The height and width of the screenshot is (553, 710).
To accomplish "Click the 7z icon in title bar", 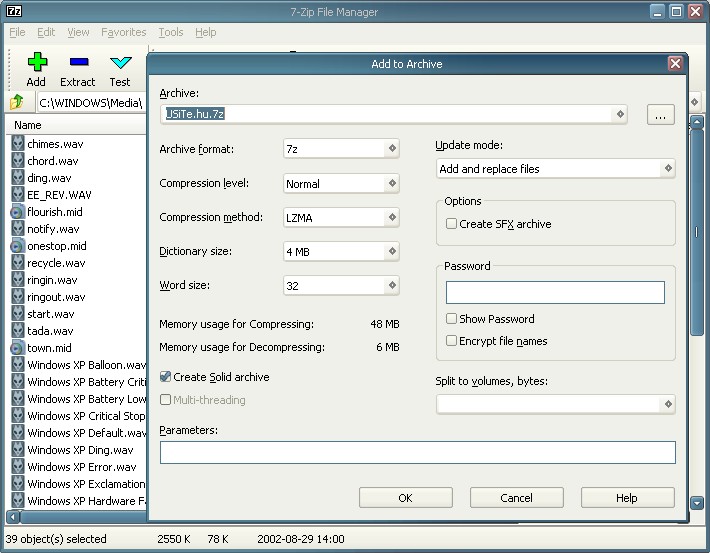I will tap(14, 11).
